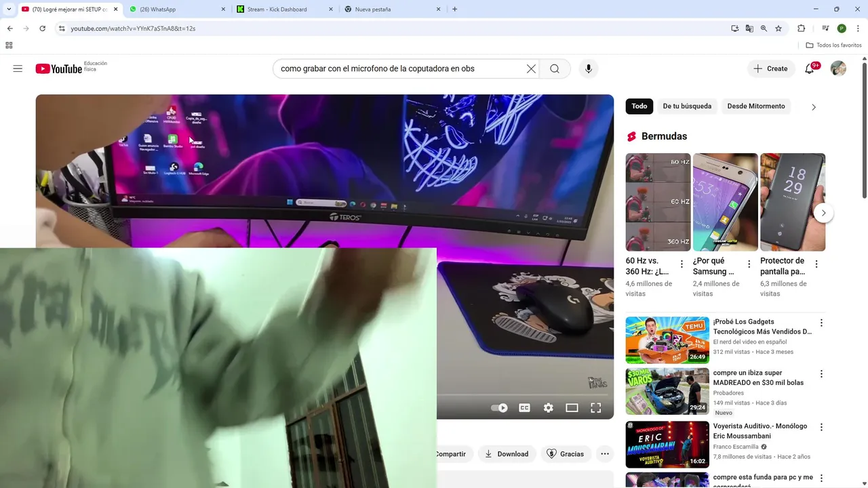This screenshot has width=868, height=488.
Task: Clear the YouTube search box text
Action: [x=531, y=68]
